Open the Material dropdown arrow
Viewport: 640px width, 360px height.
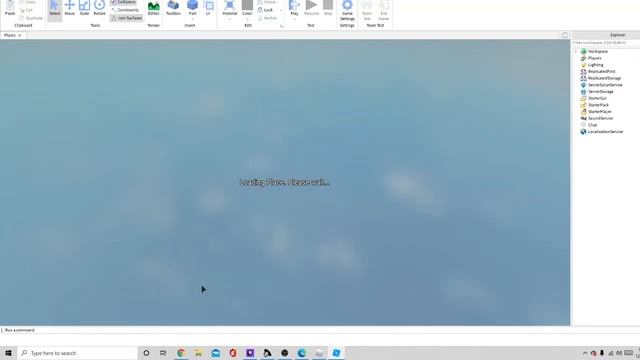229,19
